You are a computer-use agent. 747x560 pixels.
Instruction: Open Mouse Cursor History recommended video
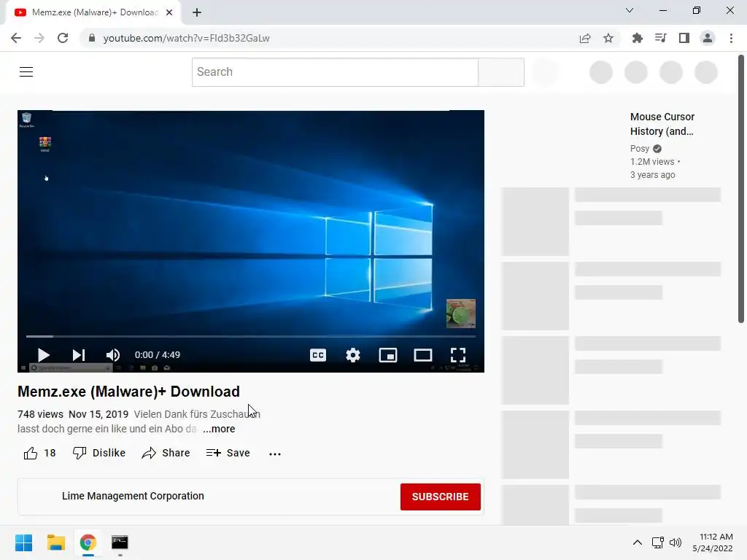(662, 124)
